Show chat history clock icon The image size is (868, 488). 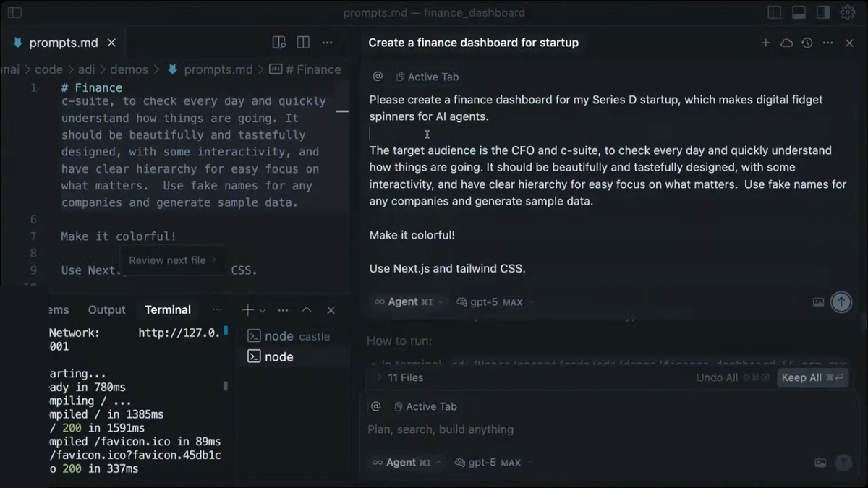(807, 43)
